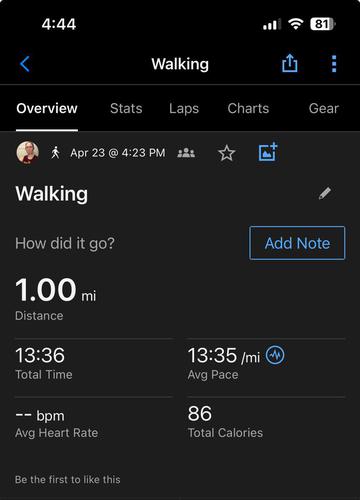
Task: Tap the walking activity type icon
Action: (55, 153)
